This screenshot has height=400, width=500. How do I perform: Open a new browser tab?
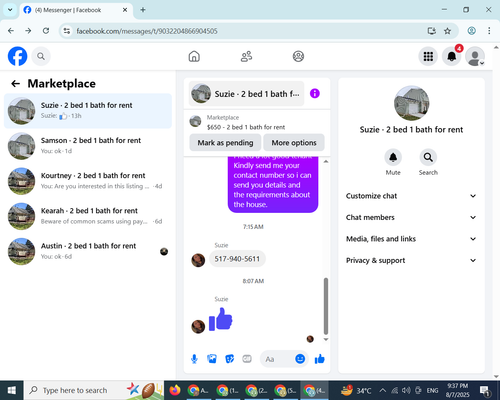click(143, 10)
